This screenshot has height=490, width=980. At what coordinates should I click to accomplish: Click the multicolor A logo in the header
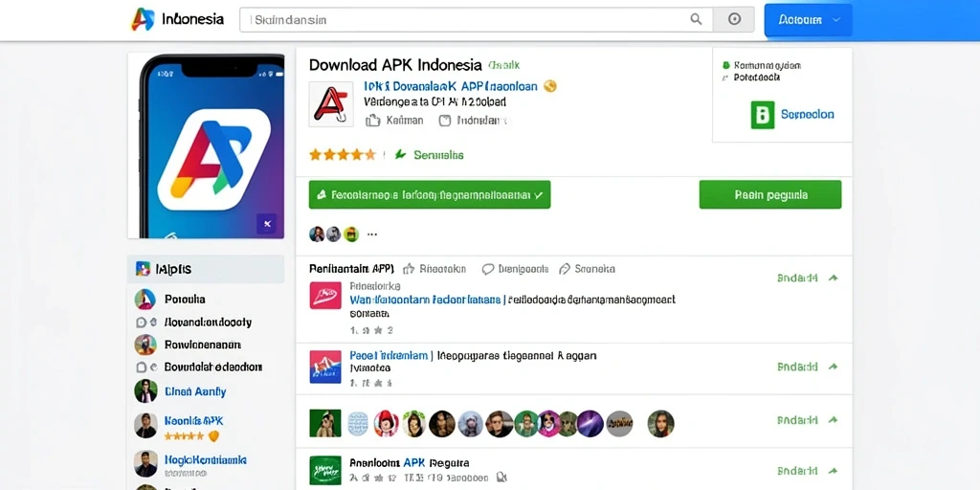point(143,19)
